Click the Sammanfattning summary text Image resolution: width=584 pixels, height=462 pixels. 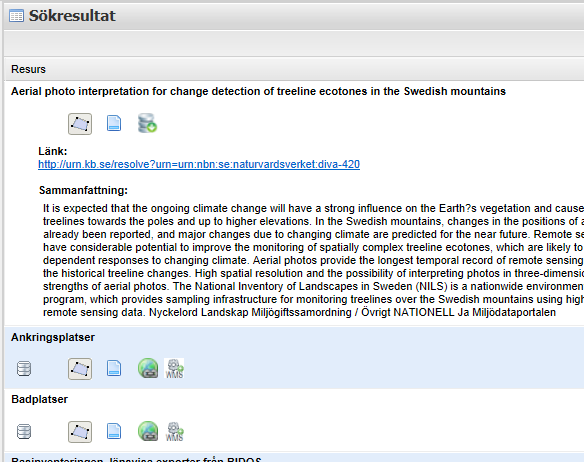coord(313,260)
